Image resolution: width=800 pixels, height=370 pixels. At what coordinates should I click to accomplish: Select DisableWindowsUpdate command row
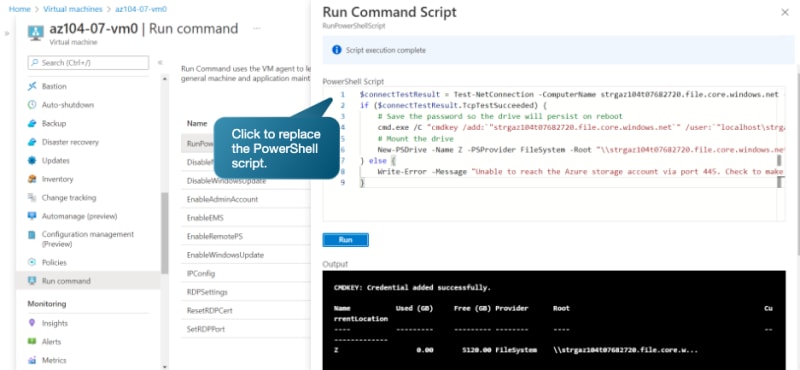pos(246,181)
